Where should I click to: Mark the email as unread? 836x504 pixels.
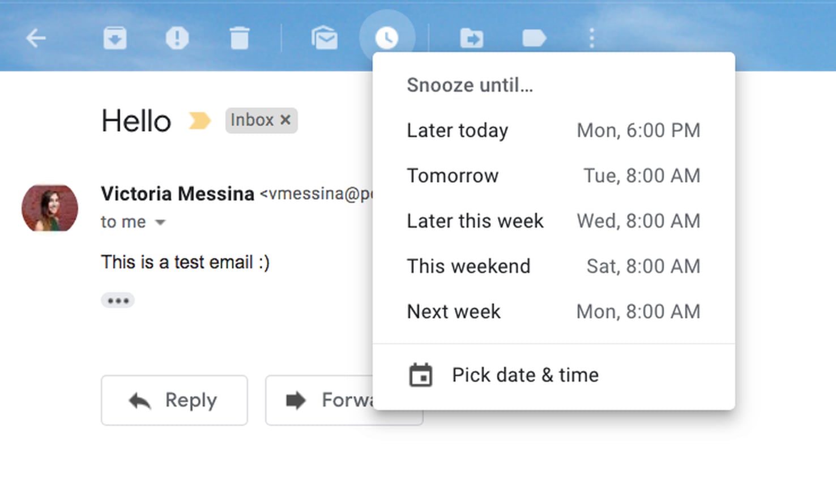coord(325,38)
